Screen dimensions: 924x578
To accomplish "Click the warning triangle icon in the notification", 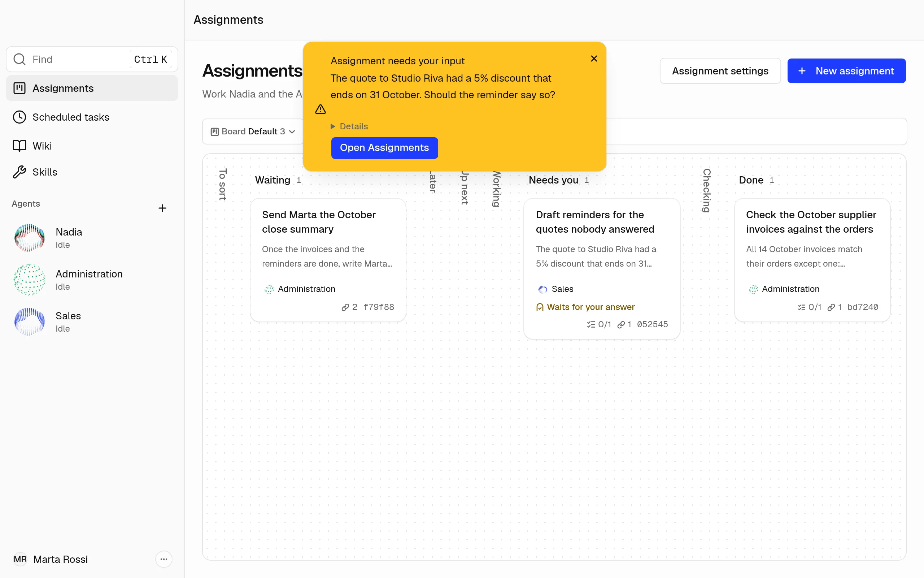I will pos(321,109).
